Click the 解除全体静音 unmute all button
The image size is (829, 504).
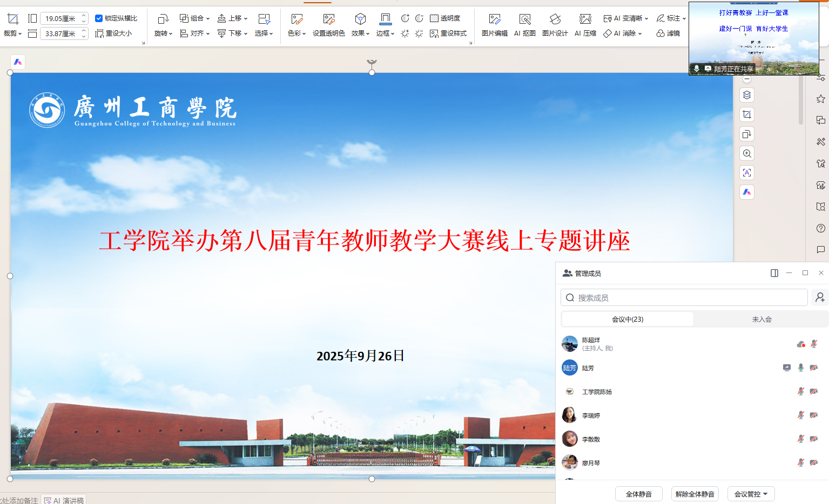tap(695, 494)
